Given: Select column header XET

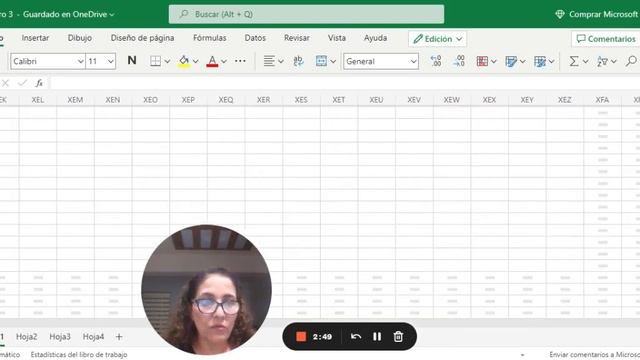Looking at the screenshot, I should pyautogui.click(x=339, y=100).
